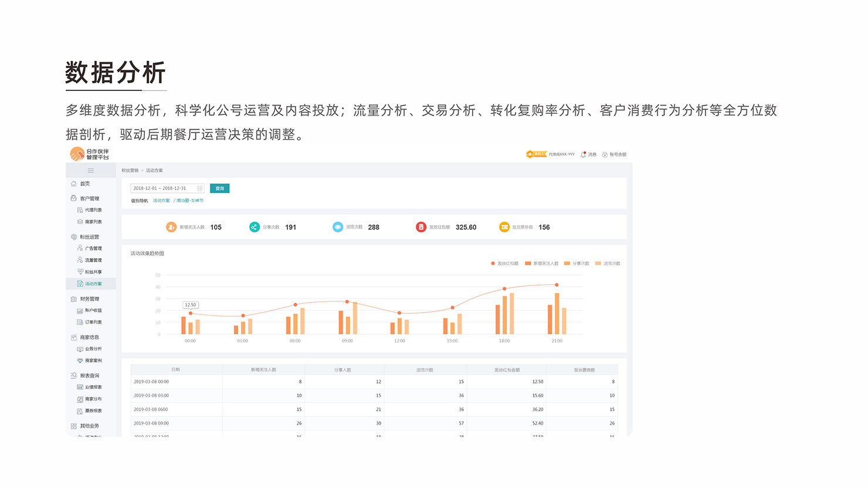
Task: Click the 合作伙伴管理平台 logo
Action: pos(89,154)
